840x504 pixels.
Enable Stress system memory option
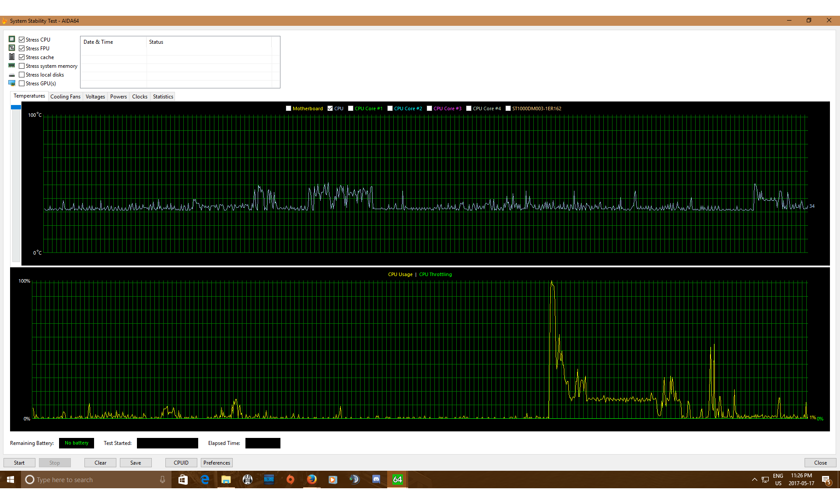[22, 66]
